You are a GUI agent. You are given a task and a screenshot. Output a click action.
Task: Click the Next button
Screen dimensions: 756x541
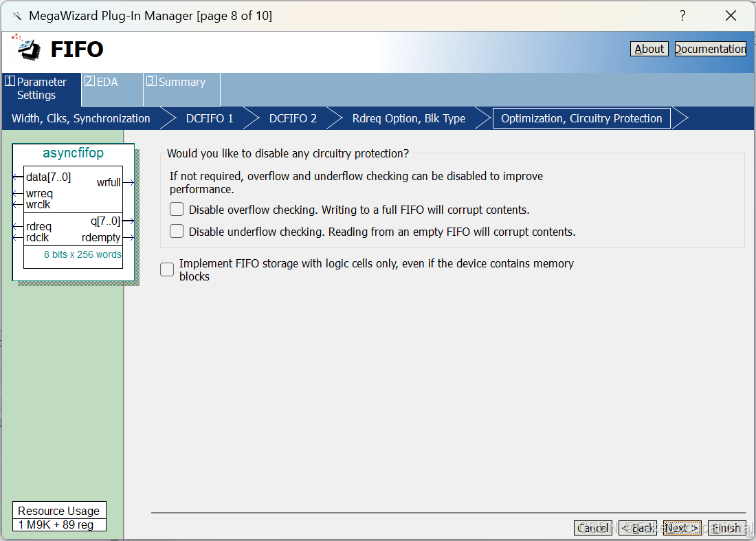(682, 528)
